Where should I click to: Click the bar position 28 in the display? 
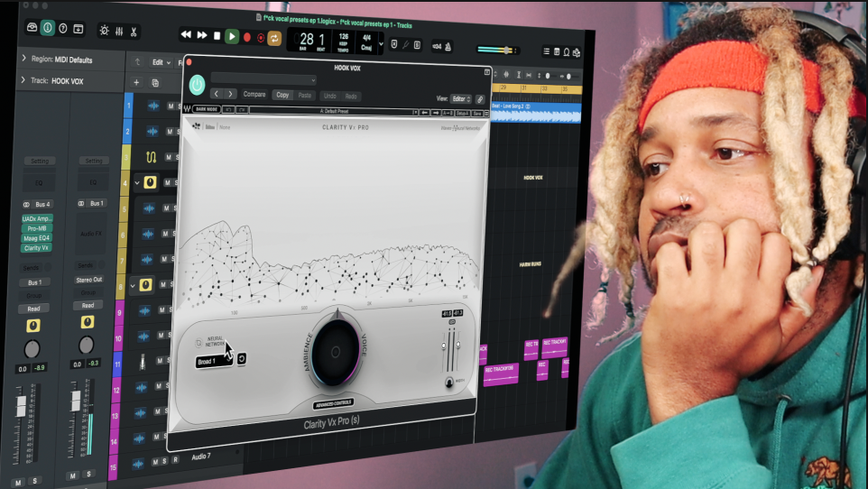pyautogui.click(x=306, y=40)
